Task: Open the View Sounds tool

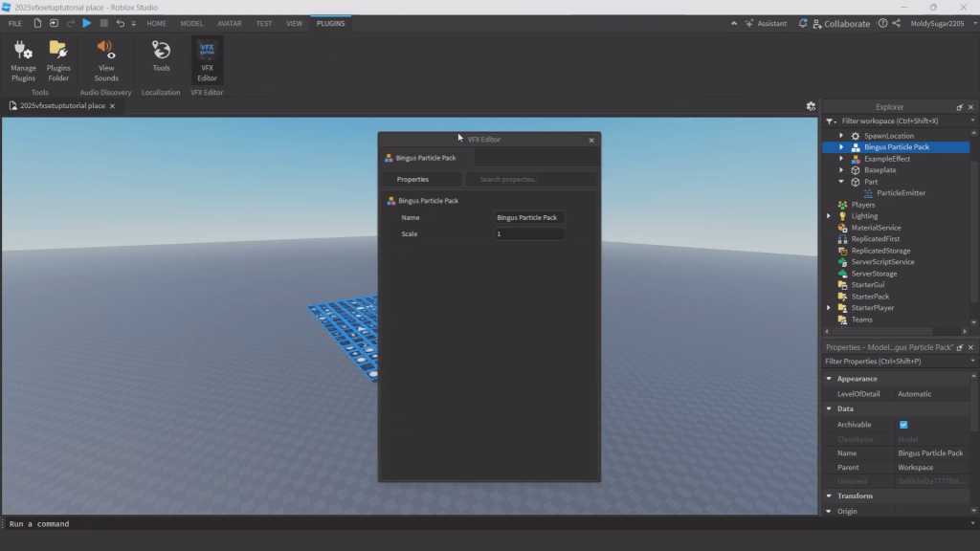Action: [105, 60]
